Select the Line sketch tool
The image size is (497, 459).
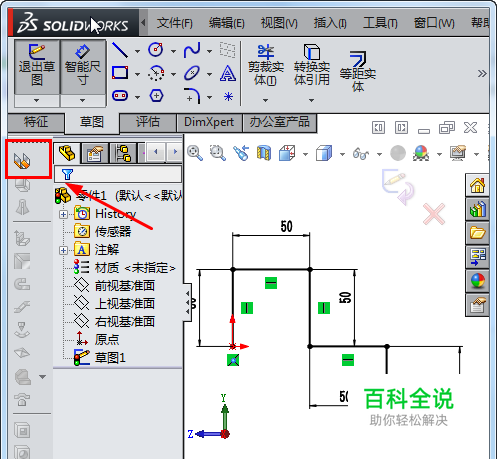point(120,50)
